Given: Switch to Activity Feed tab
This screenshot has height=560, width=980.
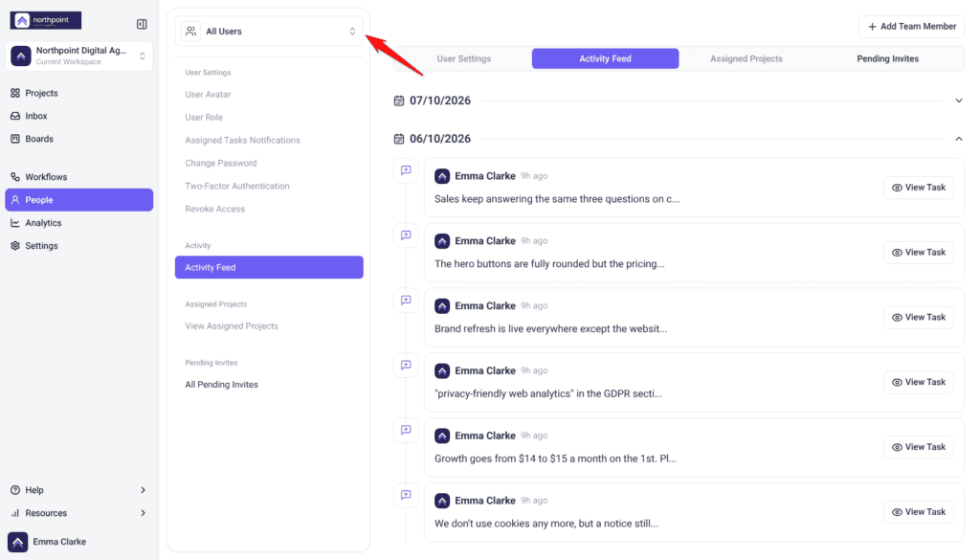Looking at the screenshot, I should [605, 58].
